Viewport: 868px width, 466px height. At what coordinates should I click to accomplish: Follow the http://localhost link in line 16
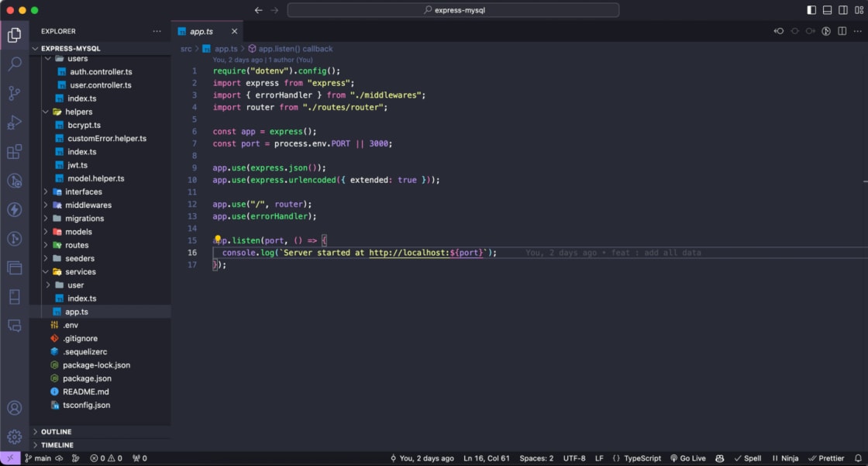[x=425, y=253]
